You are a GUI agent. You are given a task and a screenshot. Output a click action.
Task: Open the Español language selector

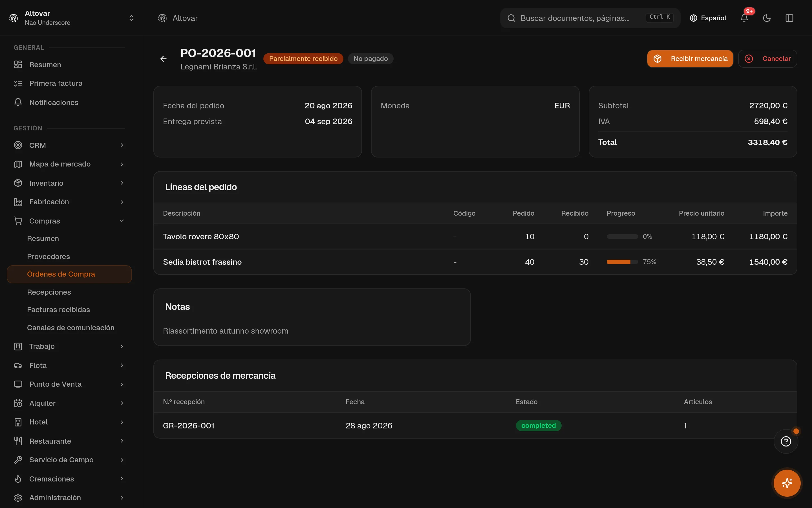coord(708,18)
